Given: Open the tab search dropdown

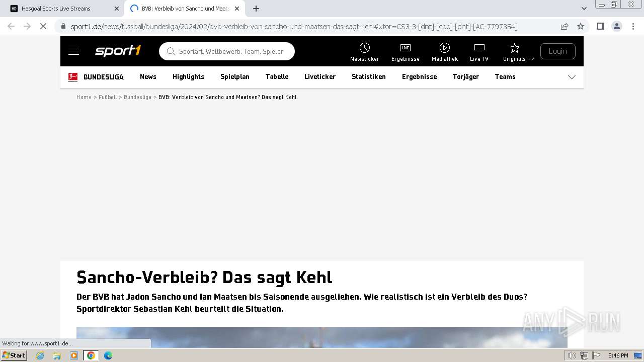Looking at the screenshot, I should (x=584, y=9).
